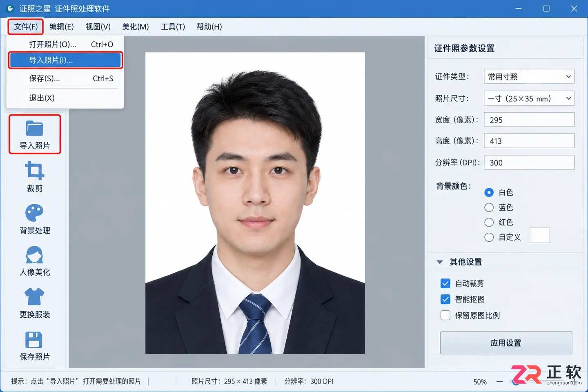Select the 红色 background radio button

pos(489,222)
